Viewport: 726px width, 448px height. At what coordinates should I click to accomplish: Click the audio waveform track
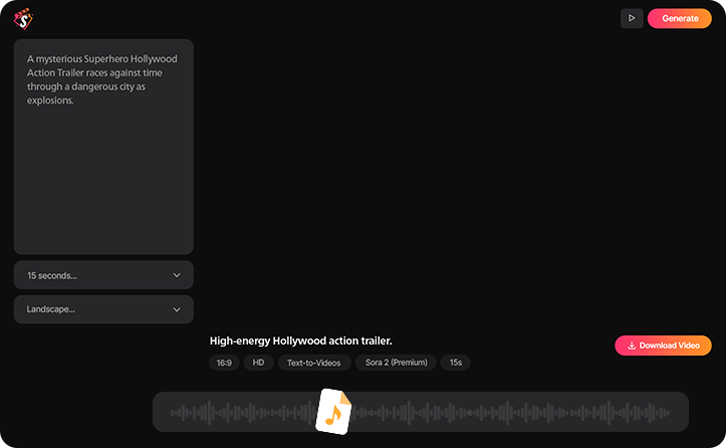click(x=420, y=412)
